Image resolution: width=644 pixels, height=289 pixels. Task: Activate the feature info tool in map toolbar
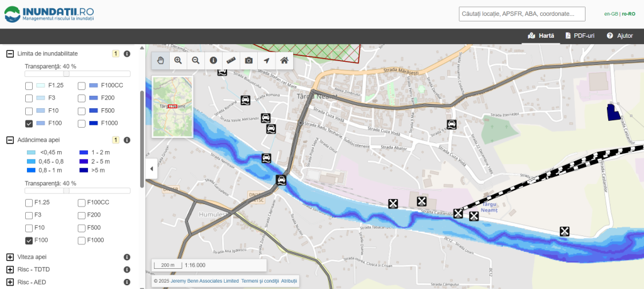pyautogui.click(x=213, y=60)
